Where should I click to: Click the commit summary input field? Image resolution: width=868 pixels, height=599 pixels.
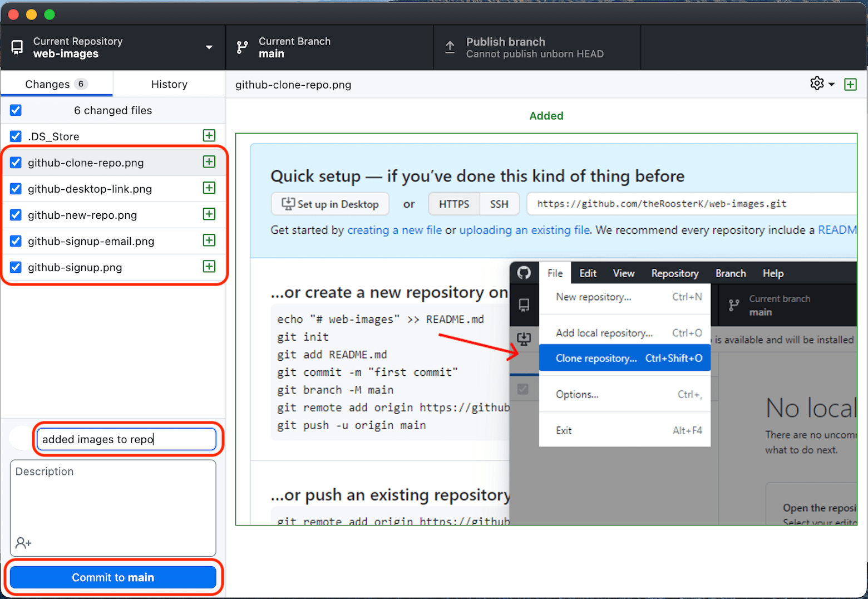coord(126,439)
